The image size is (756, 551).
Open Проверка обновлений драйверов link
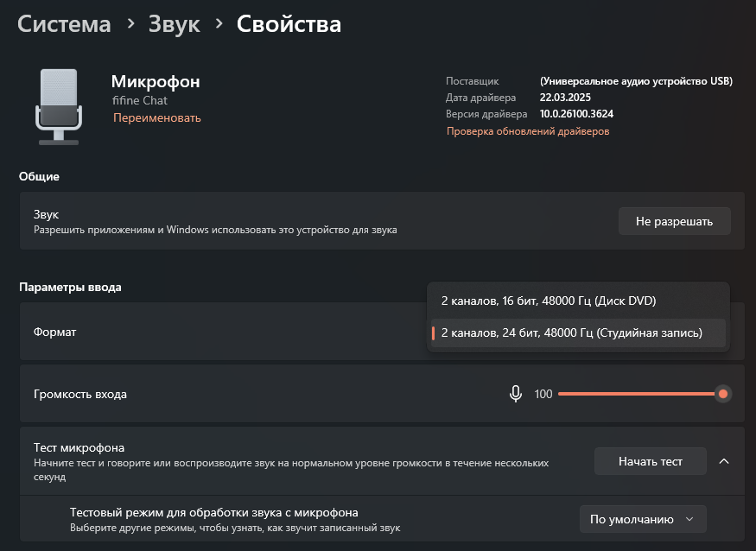[528, 131]
